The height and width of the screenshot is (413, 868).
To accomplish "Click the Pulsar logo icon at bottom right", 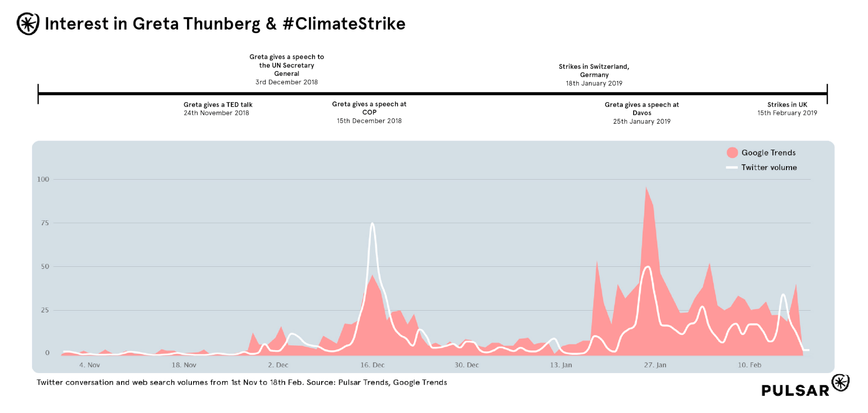I will [x=841, y=383].
